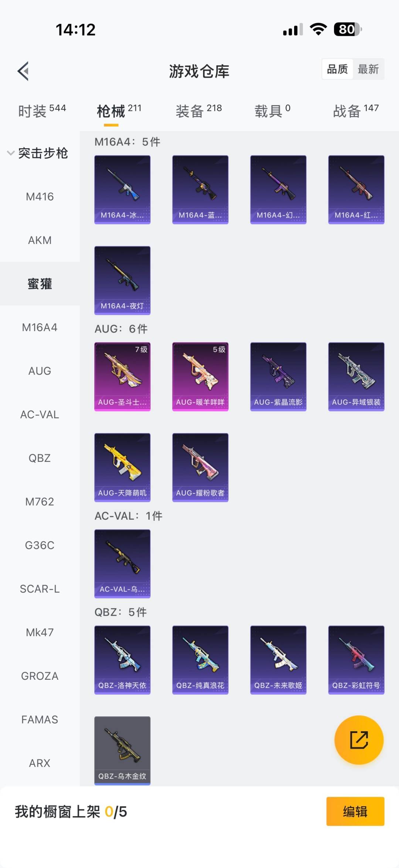The width and height of the screenshot is (399, 868).
Task: Switch to the 装备 218 tab
Action: pyautogui.click(x=199, y=111)
